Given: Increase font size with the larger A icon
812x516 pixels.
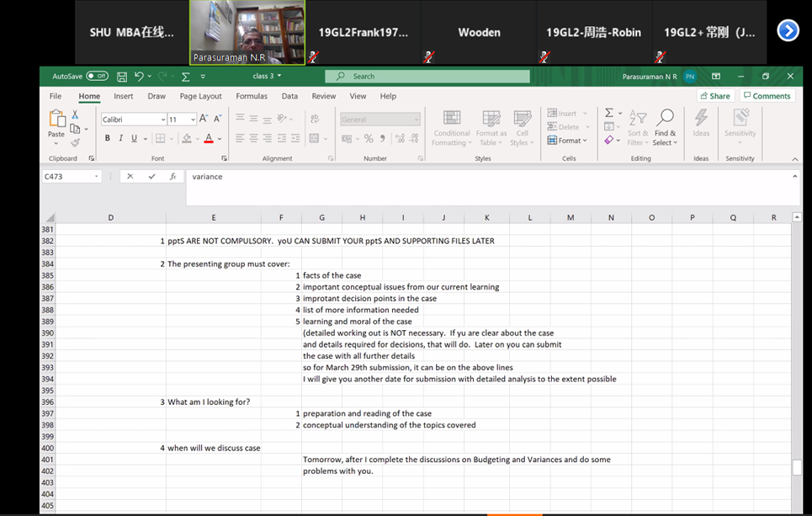Looking at the screenshot, I should 204,120.
